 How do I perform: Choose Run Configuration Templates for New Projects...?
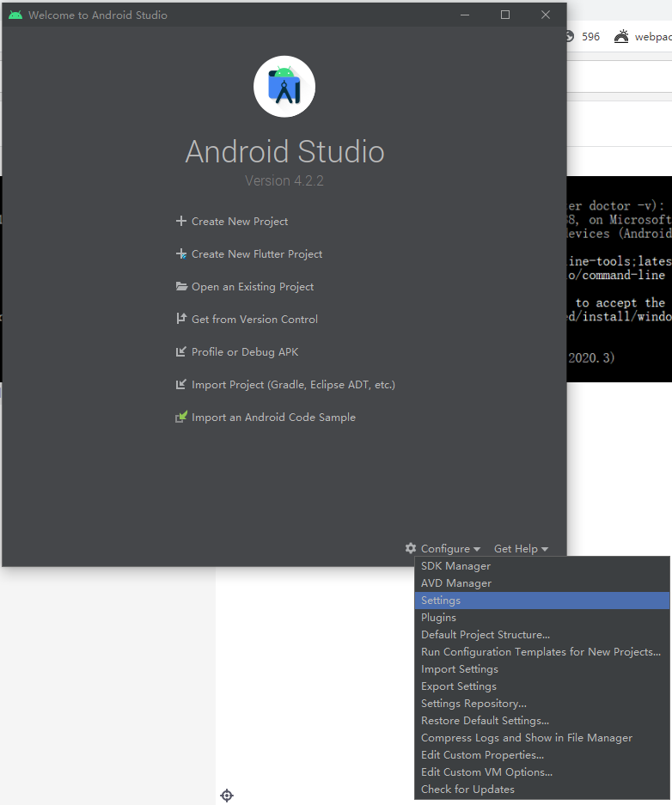tap(542, 652)
